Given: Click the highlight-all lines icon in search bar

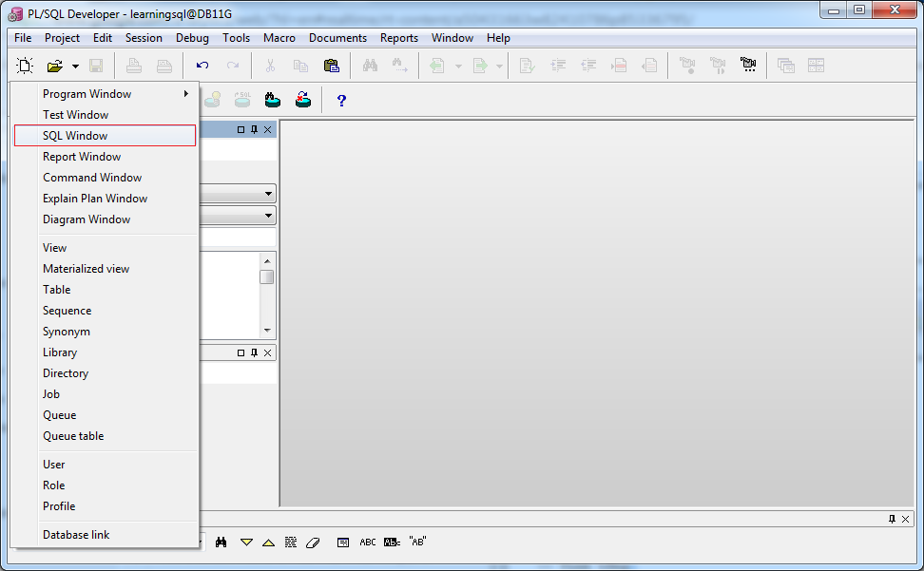Looking at the screenshot, I should pyautogui.click(x=291, y=542).
